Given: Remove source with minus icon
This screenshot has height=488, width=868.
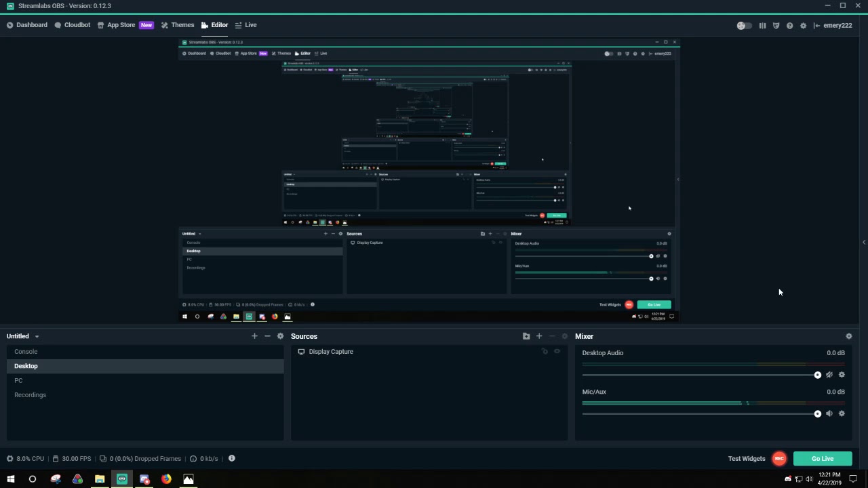Looking at the screenshot, I should pyautogui.click(x=552, y=336).
